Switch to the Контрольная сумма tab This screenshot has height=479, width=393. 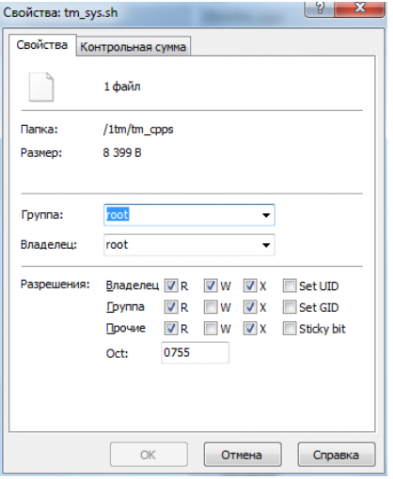pos(133,47)
